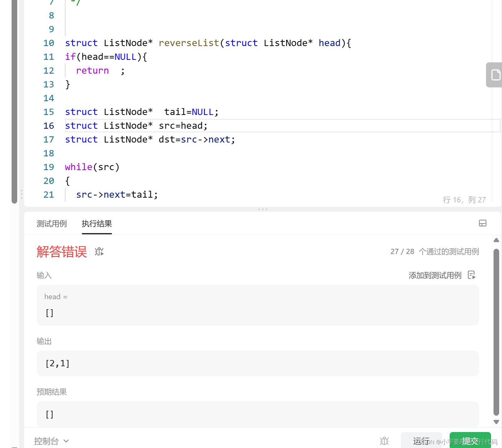The image size is (502, 448).
Task: Click the debug icon beside 解答错误
Action: click(99, 252)
